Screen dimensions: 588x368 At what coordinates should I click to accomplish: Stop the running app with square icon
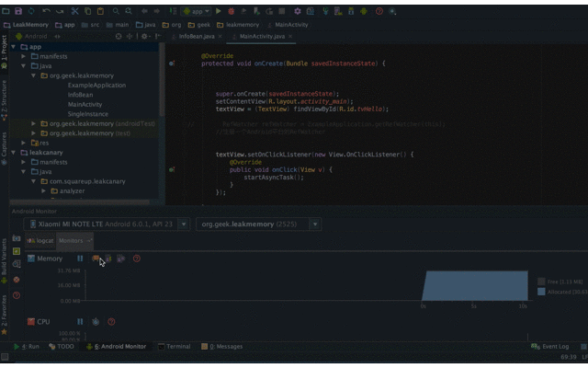click(282, 11)
